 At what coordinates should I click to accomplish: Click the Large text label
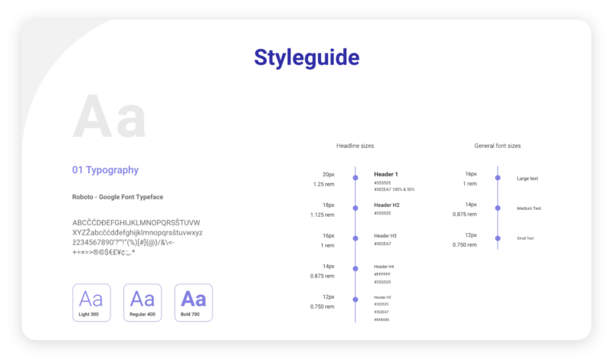527,179
